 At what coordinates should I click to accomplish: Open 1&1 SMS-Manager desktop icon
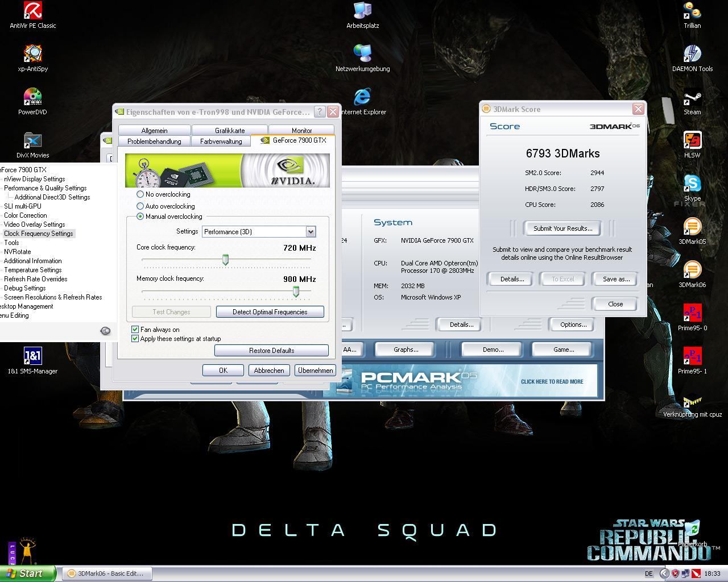(32, 360)
